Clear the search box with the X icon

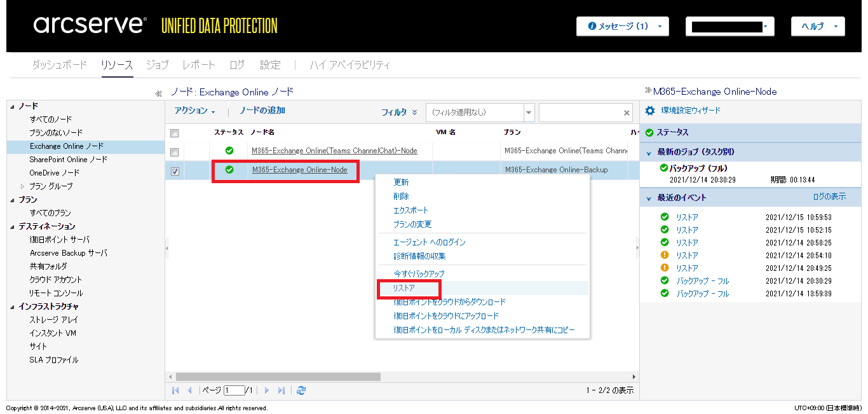point(627,113)
